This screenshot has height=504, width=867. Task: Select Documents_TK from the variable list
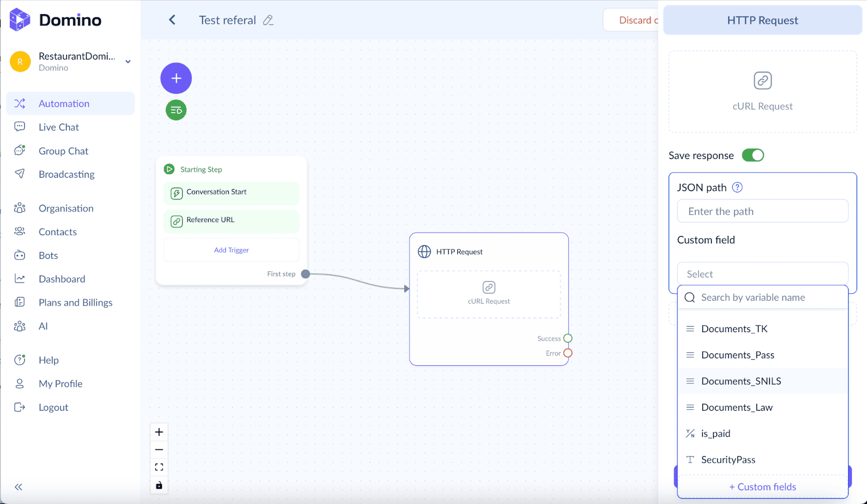[762, 329]
